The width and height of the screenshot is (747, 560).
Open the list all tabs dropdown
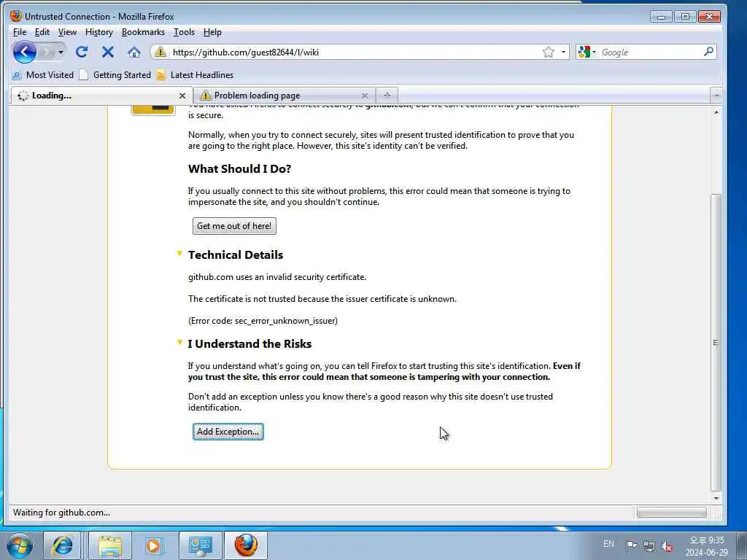coord(716,96)
